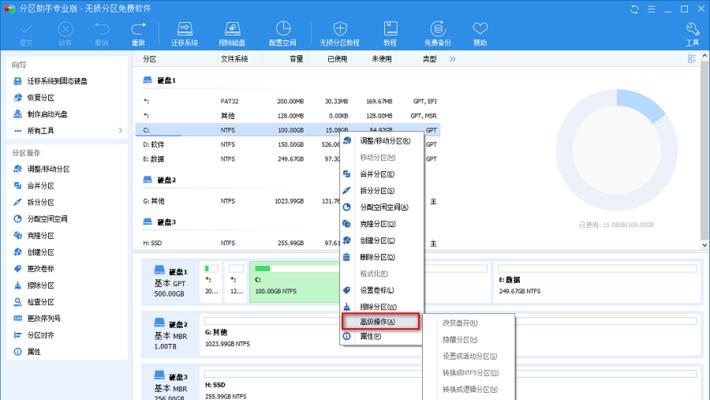Open 无损分区教程 from the toolbar
This screenshot has width=710, height=400.
tap(340, 34)
